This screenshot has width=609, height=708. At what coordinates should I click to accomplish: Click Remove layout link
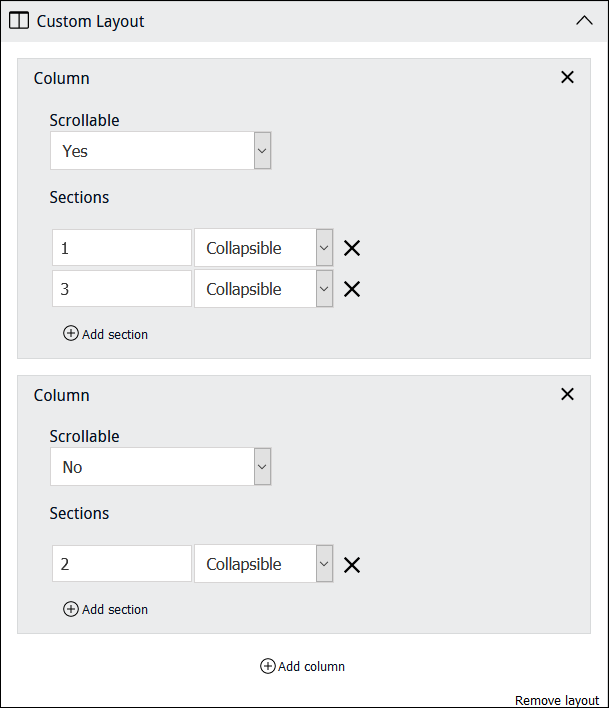point(557,700)
